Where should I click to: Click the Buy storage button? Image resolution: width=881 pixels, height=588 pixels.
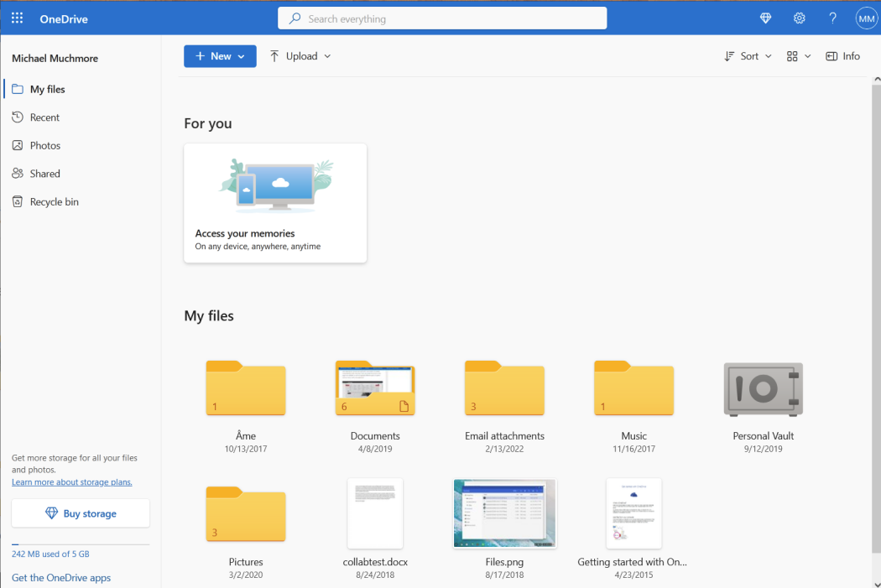pyautogui.click(x=80, y=513)
